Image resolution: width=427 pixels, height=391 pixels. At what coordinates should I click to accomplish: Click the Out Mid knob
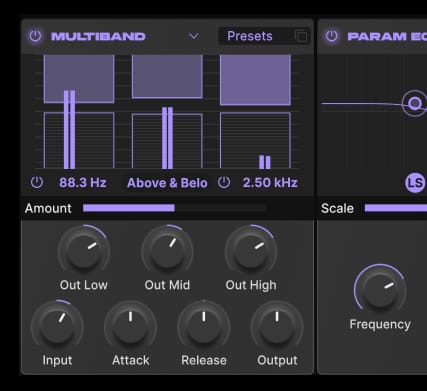point(167,251)
